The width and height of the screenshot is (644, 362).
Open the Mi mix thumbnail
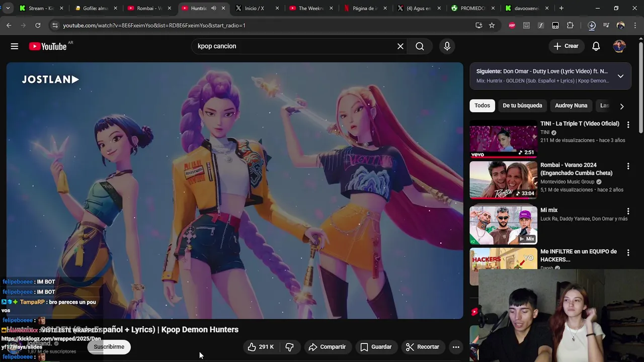503,225
